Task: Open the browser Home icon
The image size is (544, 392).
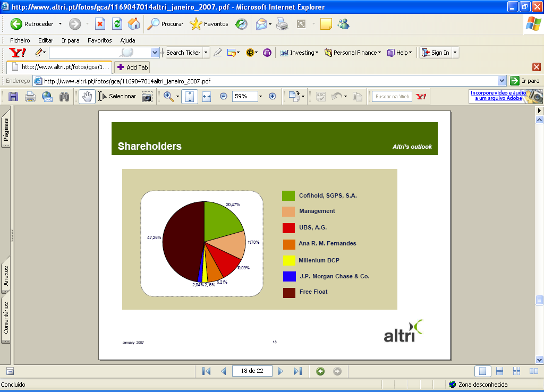Action: point(133,24)
